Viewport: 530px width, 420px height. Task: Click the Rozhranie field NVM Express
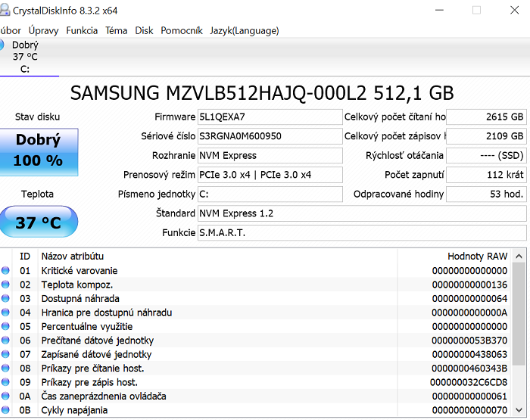pos(270,155)
